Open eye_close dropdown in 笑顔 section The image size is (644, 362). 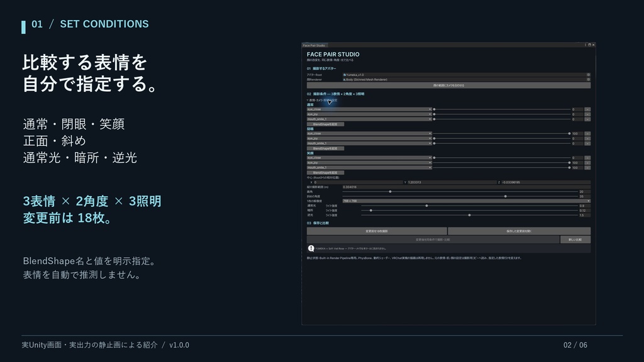click(x=369, y=158)
